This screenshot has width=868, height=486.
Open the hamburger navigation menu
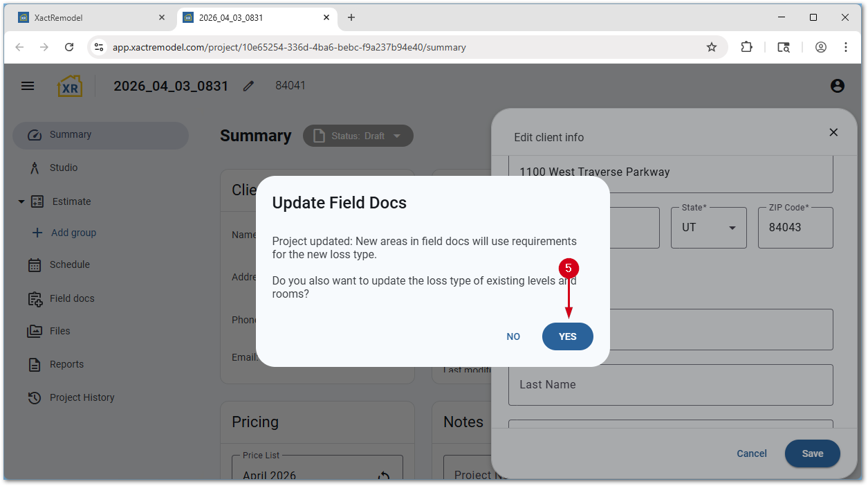pyautogui.click(x=28, y=86)
